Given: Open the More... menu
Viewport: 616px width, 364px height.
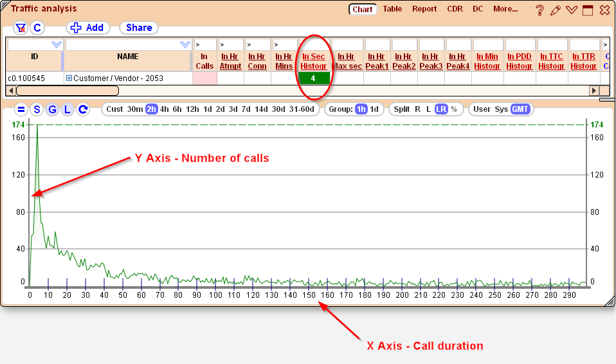Looking at the screenshot, I should 505,8.
